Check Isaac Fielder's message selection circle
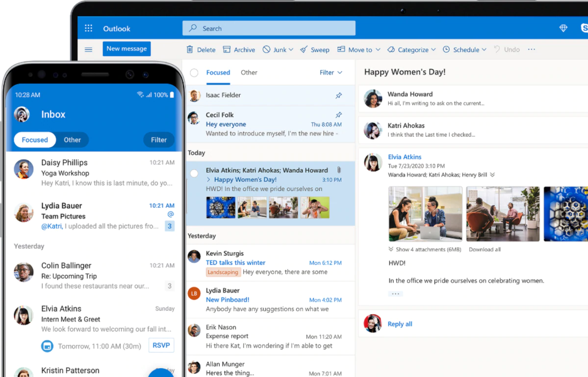Image resolution: width=588 pixels, height=377 pixels. tap(194, 96)
